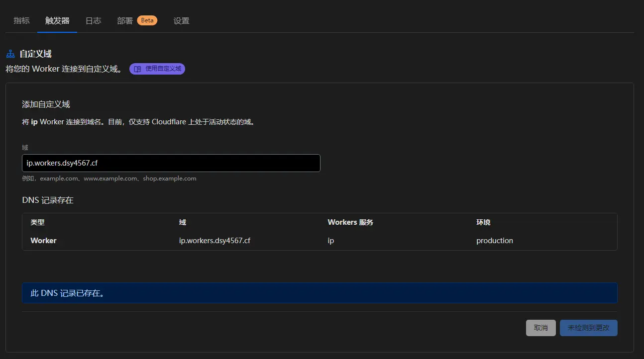
Task: Select the 触发器 tab
Action: (57, 20)
